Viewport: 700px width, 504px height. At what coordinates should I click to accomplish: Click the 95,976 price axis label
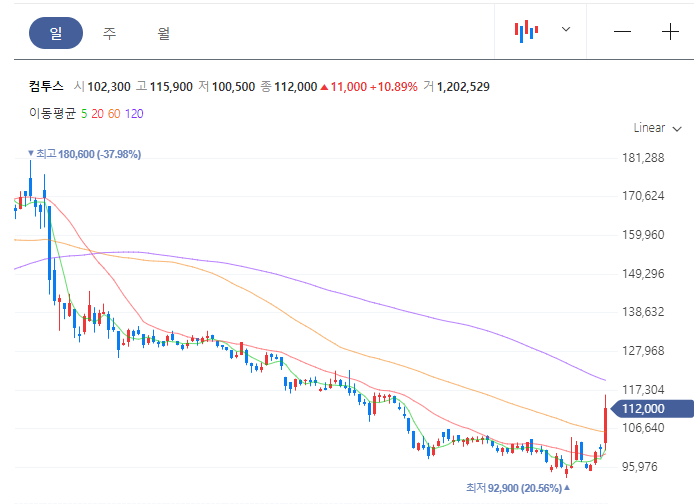[640, 467]
